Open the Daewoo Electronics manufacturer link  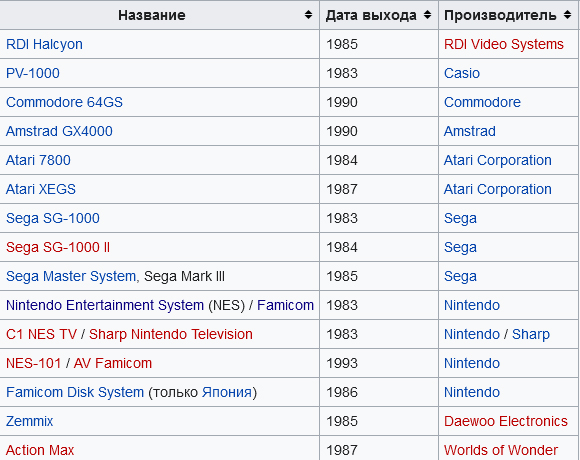pyautogui.click(x=506, y=421)
